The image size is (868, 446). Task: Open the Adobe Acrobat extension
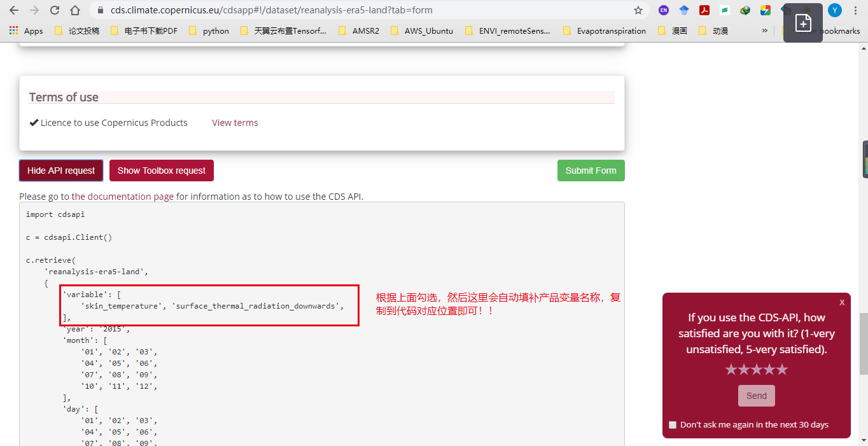tap(704, 10)
